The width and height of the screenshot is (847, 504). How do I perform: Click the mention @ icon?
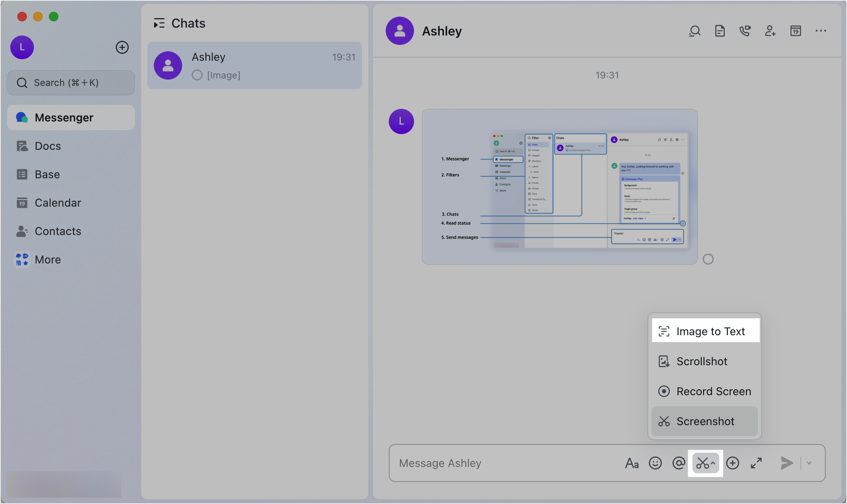679,463
